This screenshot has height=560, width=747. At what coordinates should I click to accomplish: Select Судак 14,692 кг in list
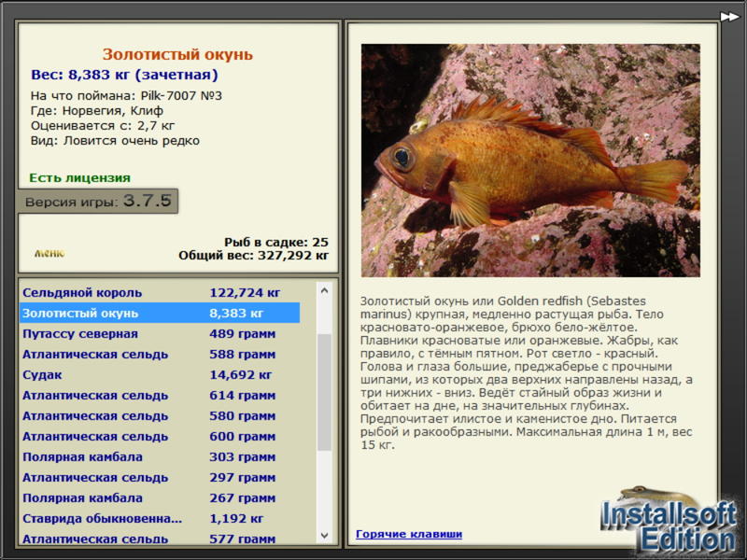[160, 374]
